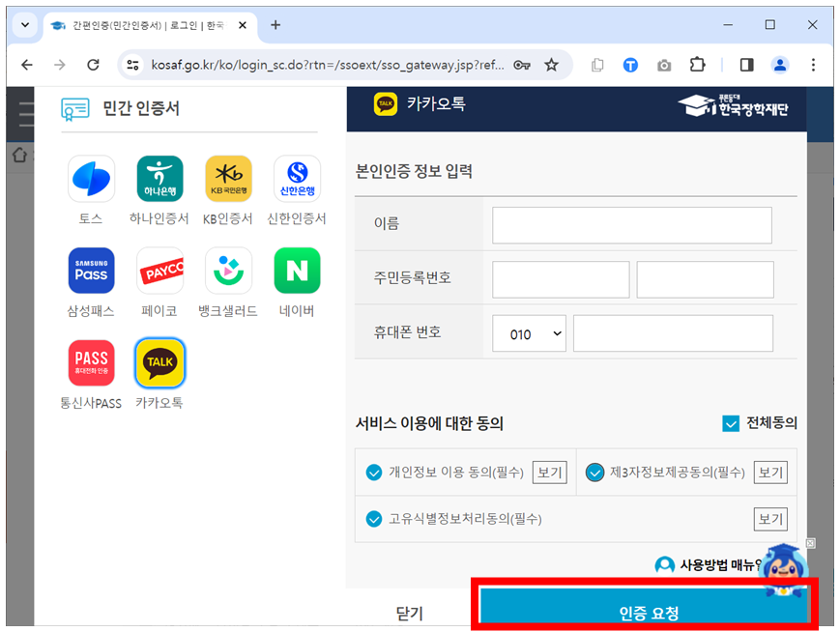View 제3자정보제공동의 terms 보기

(x=770, y=473)
